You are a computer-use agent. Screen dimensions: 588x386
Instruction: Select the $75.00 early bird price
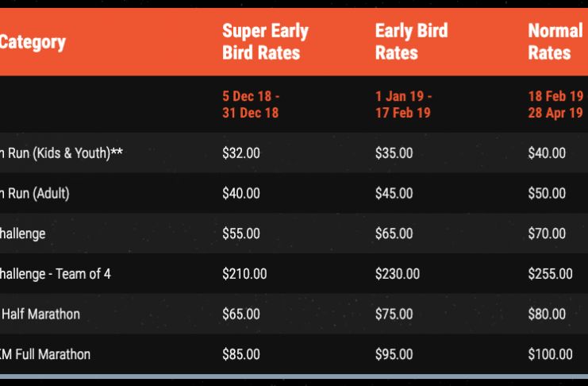point(394,314)
